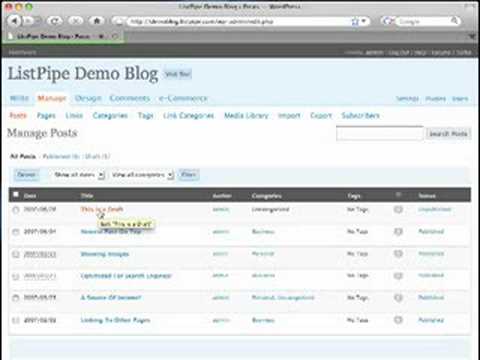Open the Subscribers submenu

[361, 115]
